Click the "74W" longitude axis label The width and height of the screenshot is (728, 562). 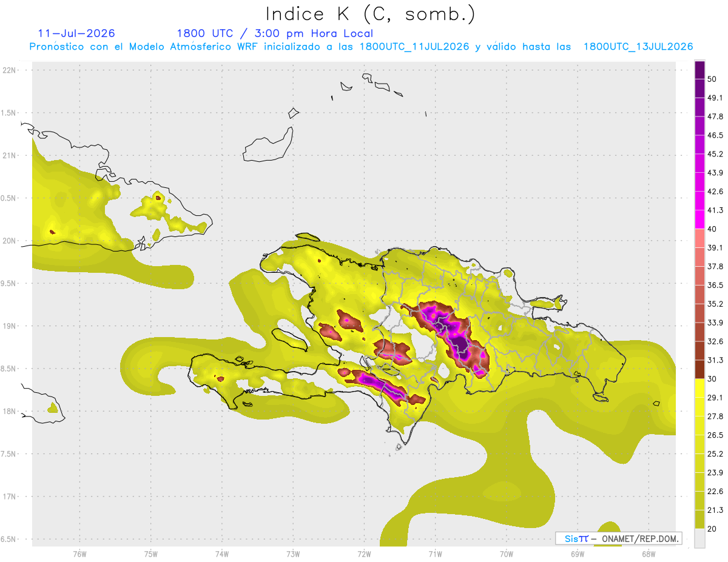point(222,554)
